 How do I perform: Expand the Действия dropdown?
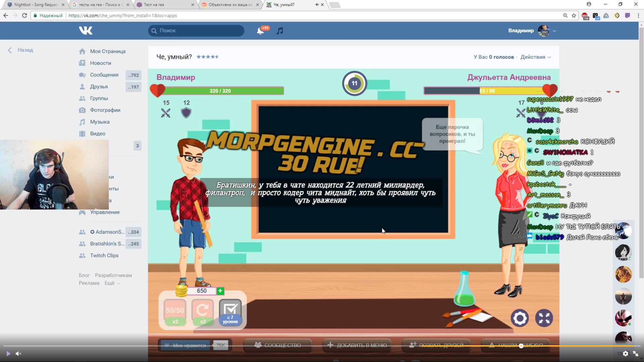[x=535, y=57]
